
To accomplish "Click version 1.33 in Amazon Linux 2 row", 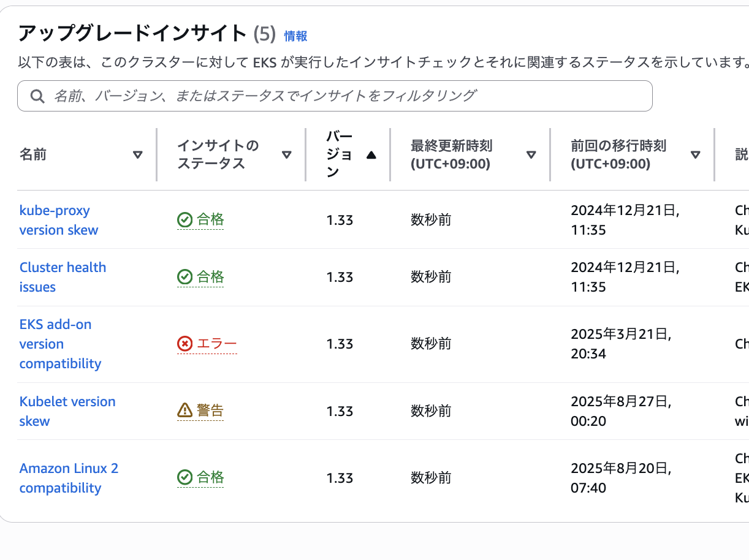I will click(x=340, y=477).
